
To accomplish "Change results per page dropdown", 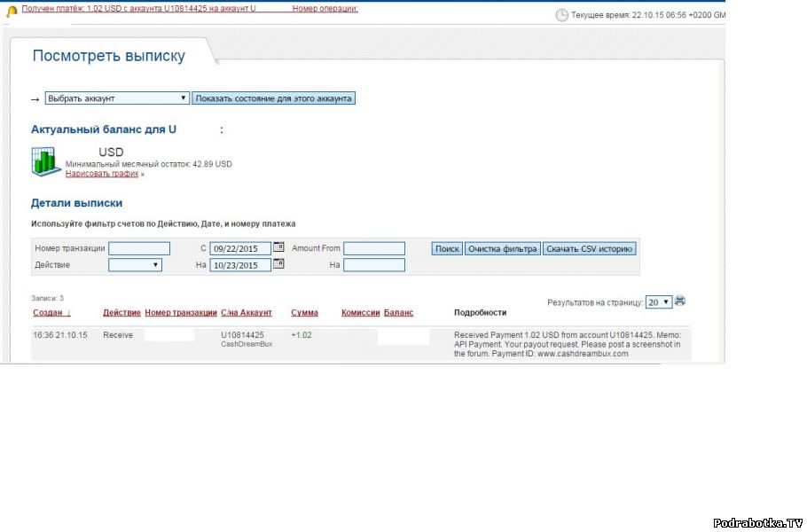I will click(x=658, y=301).
